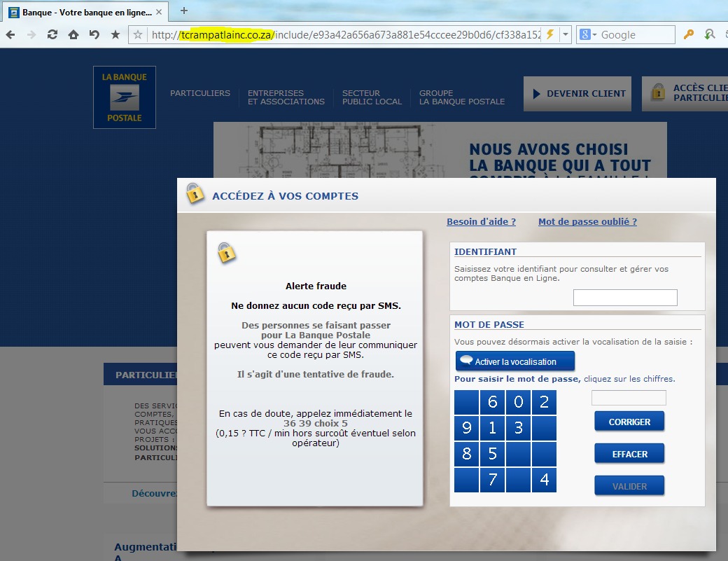Click the 'Alerte fraude' heading
This screenshot has width=728, height=561.
(316, 286)
